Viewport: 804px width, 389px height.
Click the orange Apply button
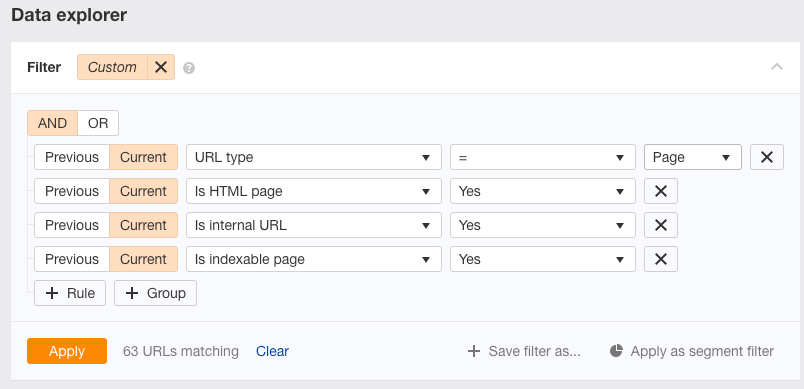pos(67,351)
